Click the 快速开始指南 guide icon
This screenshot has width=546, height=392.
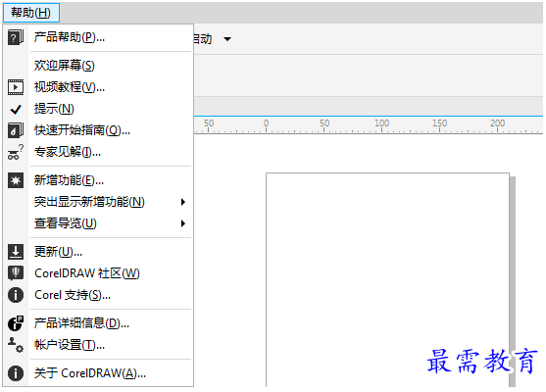[16, 130]
